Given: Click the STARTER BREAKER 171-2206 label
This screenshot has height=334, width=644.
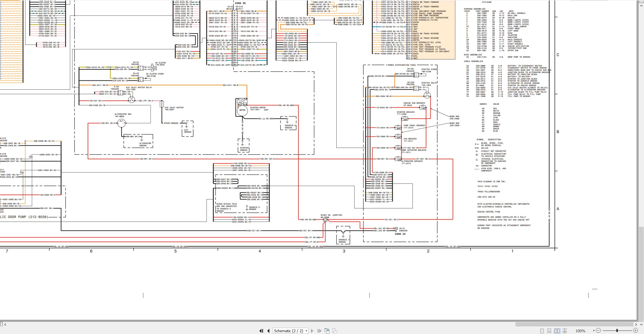Looking at the screenshot, I should 405,113.
